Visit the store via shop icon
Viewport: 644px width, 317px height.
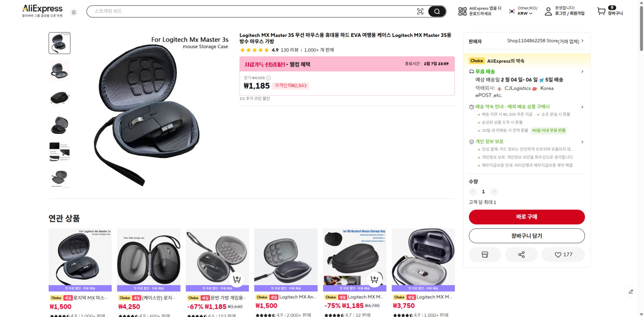[485, 254]
